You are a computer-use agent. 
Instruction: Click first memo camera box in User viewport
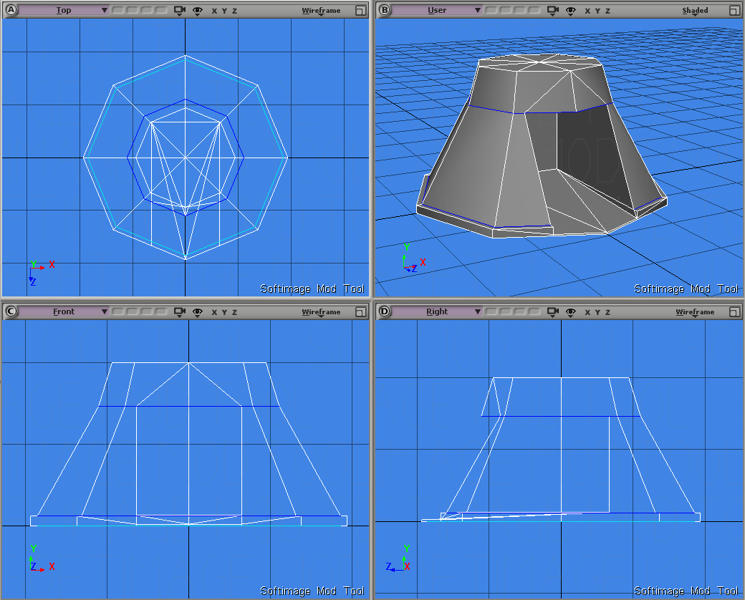491,10
